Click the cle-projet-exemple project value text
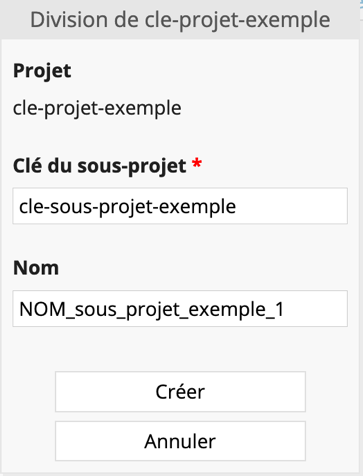Viewport: 363px width, 476px height. tap(97, 109)
